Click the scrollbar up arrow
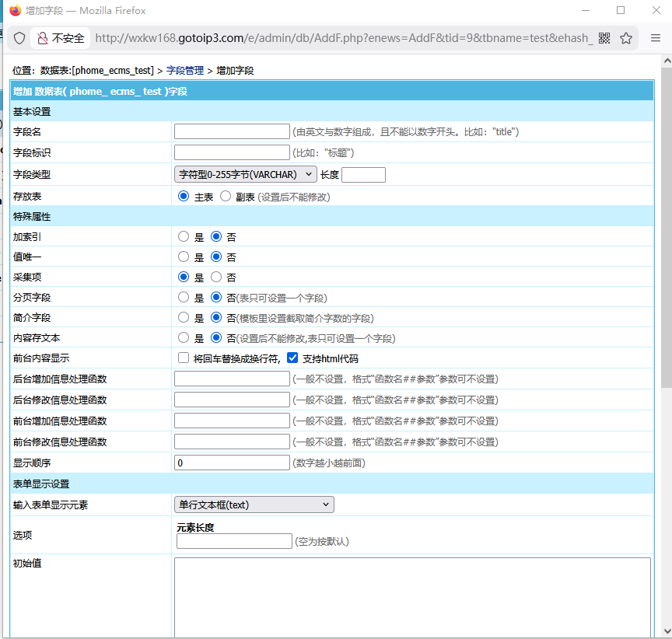Image resolution: width=672 pixels, height=639 pixels. pyautogui.click(x=667, y=61)
